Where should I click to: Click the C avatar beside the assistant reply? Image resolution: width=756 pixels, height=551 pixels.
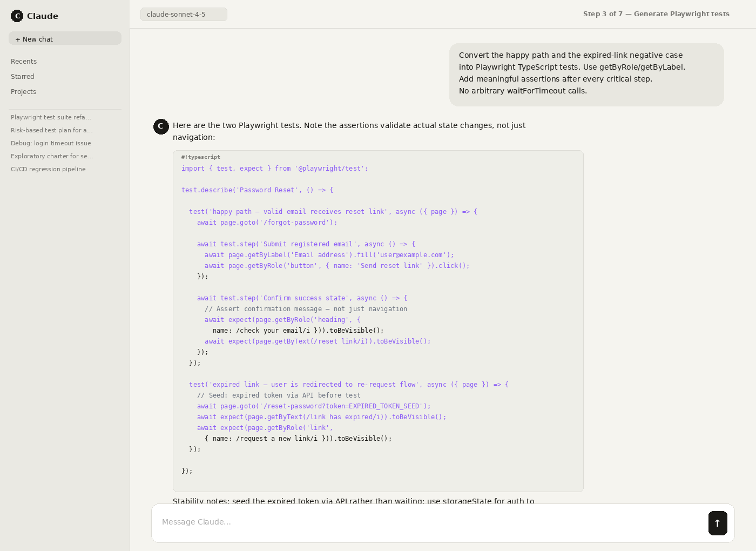(161, 126)
